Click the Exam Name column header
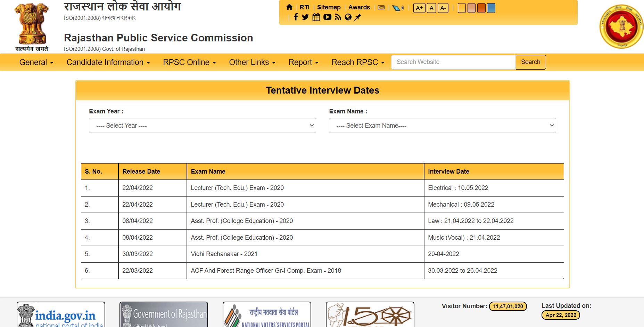Viewport: 644px width, 327px height. [305, 172]
